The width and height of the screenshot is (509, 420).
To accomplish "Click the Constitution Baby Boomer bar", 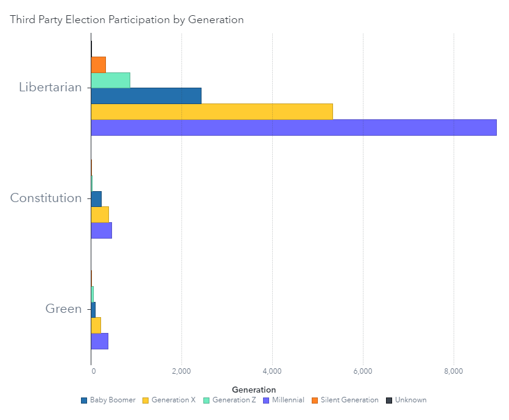I will 96,199.
